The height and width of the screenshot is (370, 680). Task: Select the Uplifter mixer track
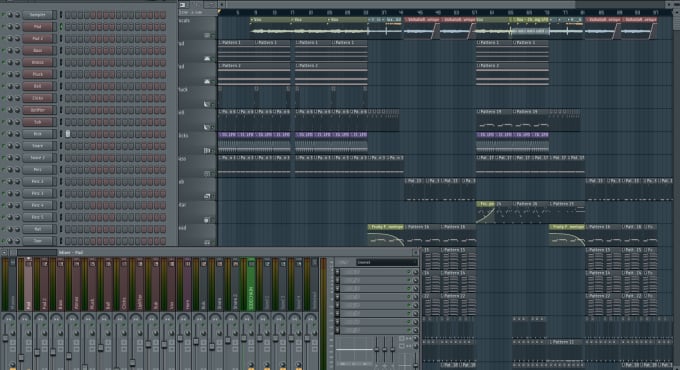click(x=140, y=285)
